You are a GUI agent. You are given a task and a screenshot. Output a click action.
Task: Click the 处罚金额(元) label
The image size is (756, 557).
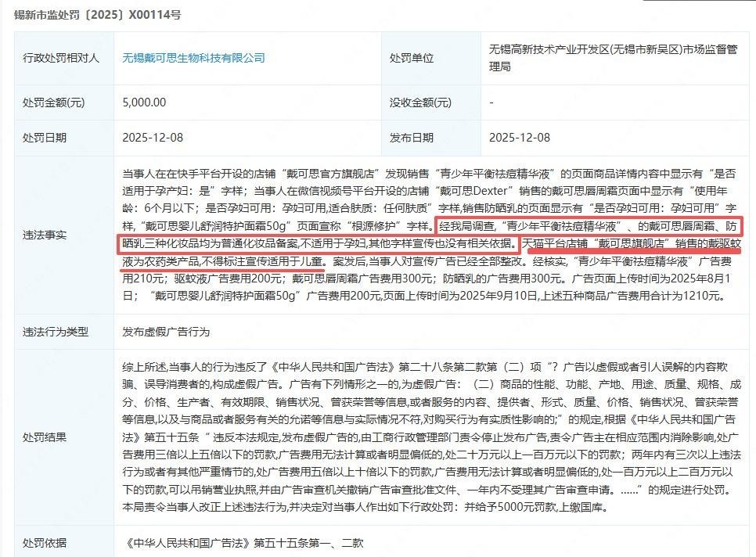tap(53, 102)
